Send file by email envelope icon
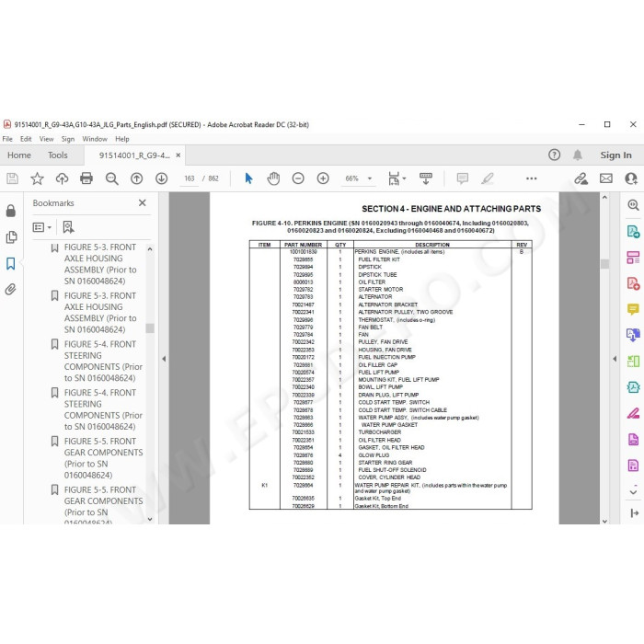644x644 pixels. 605,178
